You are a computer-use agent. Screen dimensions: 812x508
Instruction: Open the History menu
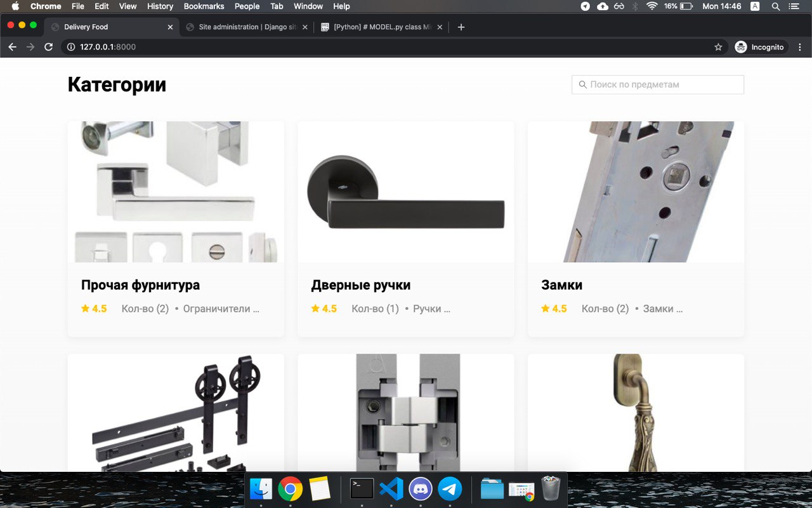click(x=160, y=6)
